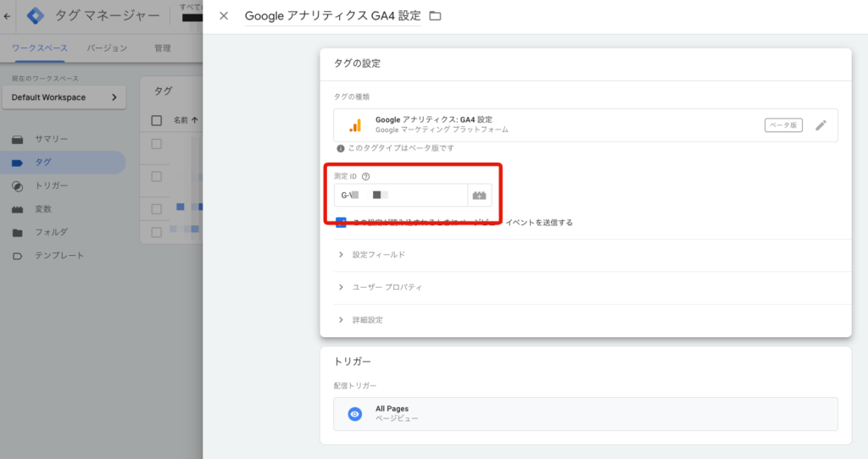This screenshot has width=868, height=459.
Task: Check the first tag row checkbox
Action: [x=157, y=144]
